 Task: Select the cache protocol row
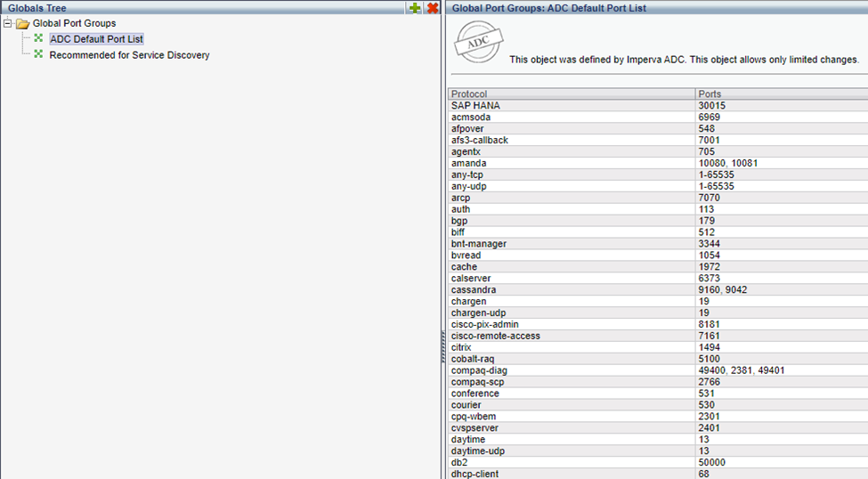coord(658,267)
